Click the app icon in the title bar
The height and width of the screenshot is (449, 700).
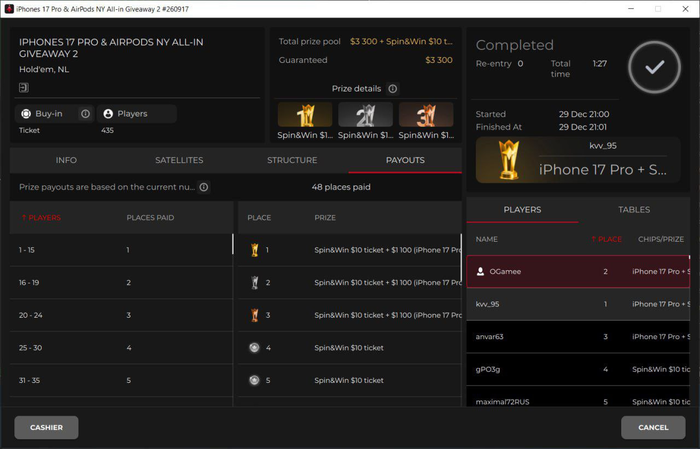[x=9, y=9]
